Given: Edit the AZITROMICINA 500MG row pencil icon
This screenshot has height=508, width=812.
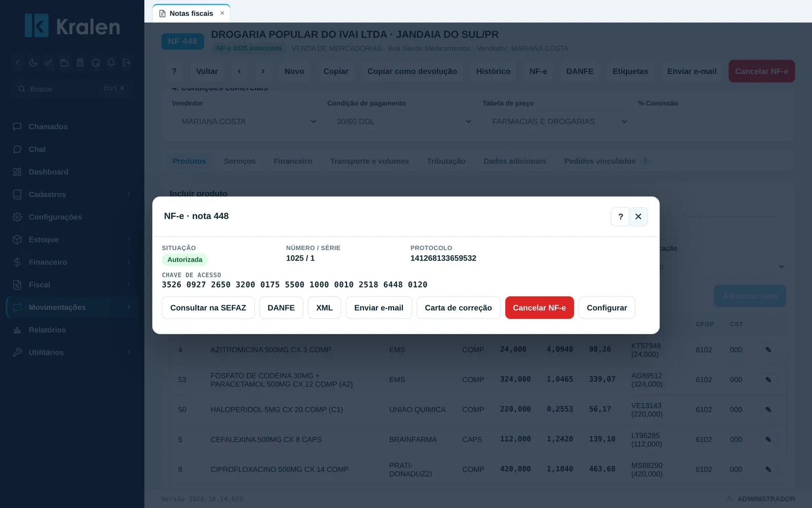Looking at the screenshot, I should click(768, 350).
